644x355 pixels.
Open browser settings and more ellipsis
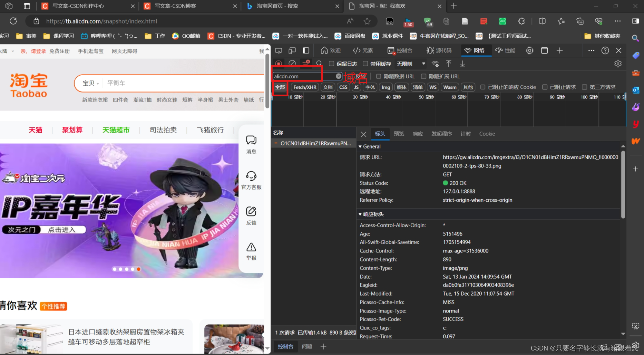click(x=617, y=21)
